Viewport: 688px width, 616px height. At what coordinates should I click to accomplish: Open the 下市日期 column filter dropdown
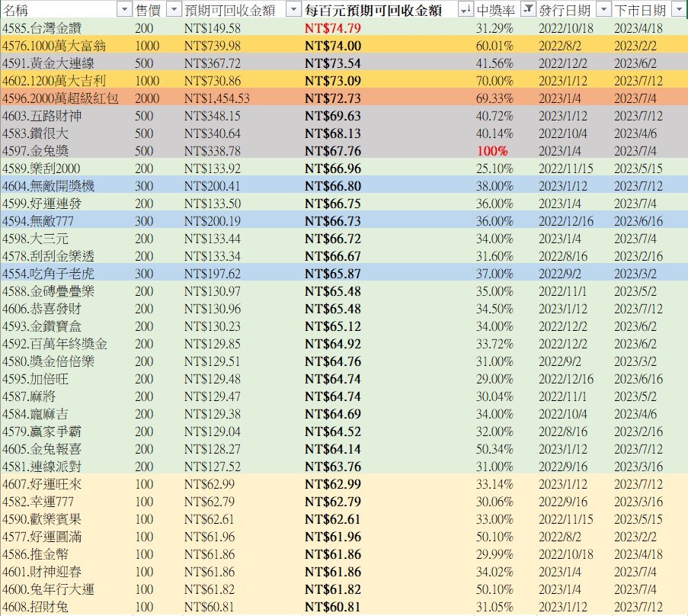click(677, 8)
